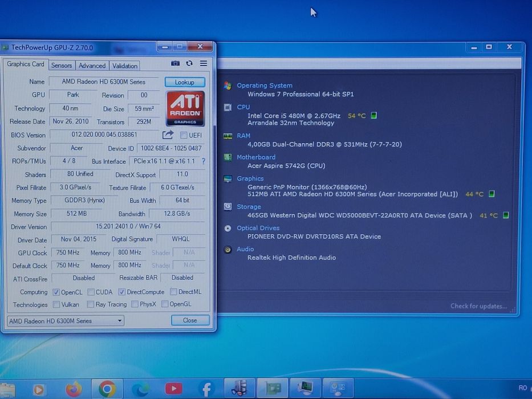Open Facebook shortcut on the taskbar
532x399 pixels.
pyautogui.click(x=206, y=389)
